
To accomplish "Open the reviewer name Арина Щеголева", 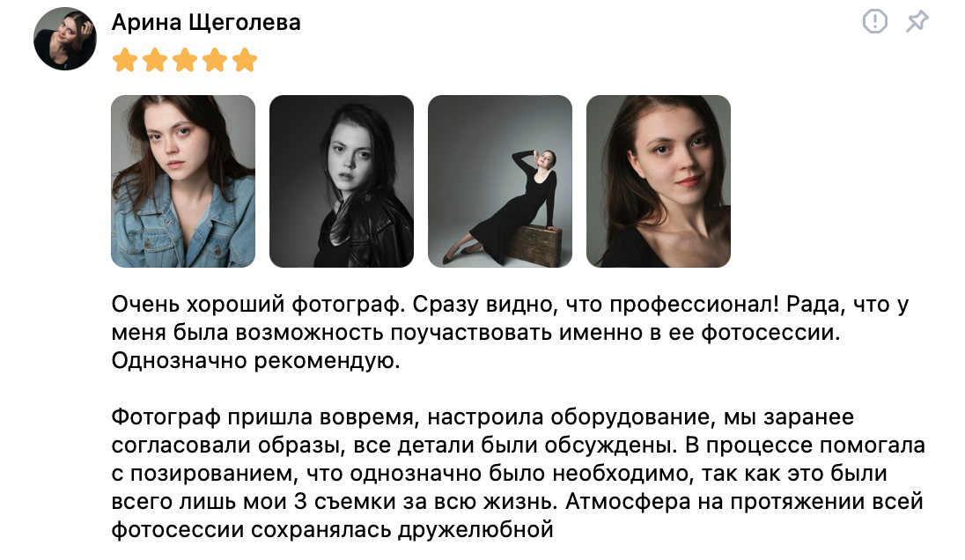I will pyautogui.click(x=206, y=23).
